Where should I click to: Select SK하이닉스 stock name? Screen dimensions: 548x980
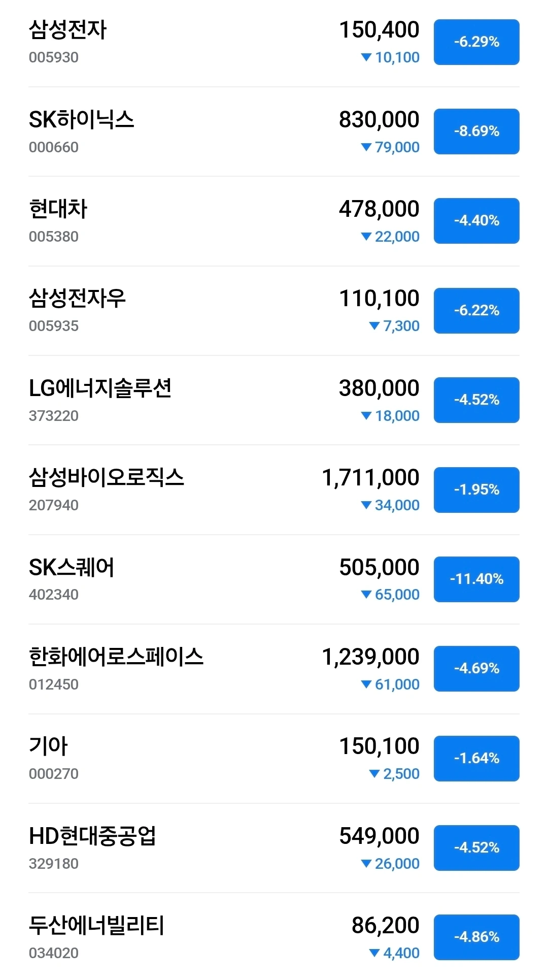click(x=81, y=120)
